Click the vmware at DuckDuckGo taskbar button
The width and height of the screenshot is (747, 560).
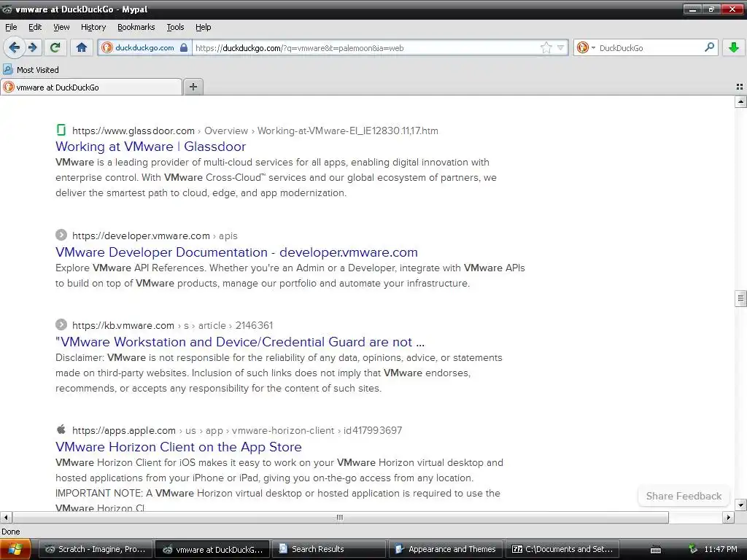coord(212,549)
